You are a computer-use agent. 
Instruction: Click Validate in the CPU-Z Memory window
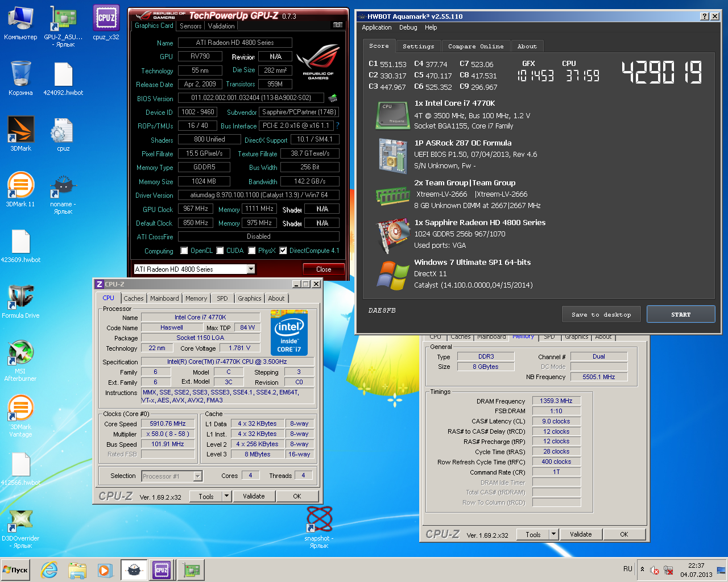[x=581, y=534]
